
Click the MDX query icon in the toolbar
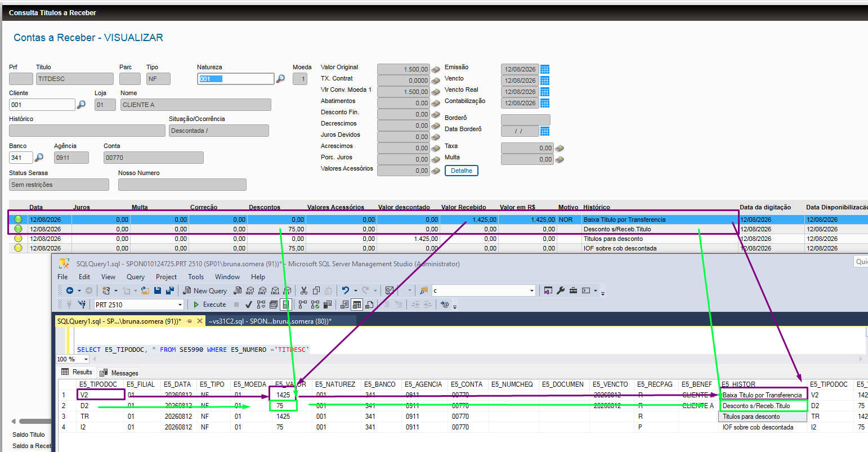pos(249,290)
